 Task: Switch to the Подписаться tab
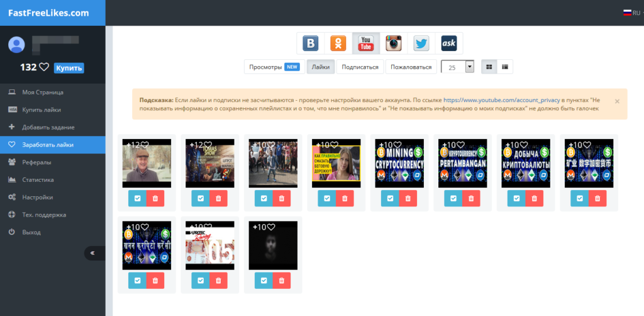[360, 67]
